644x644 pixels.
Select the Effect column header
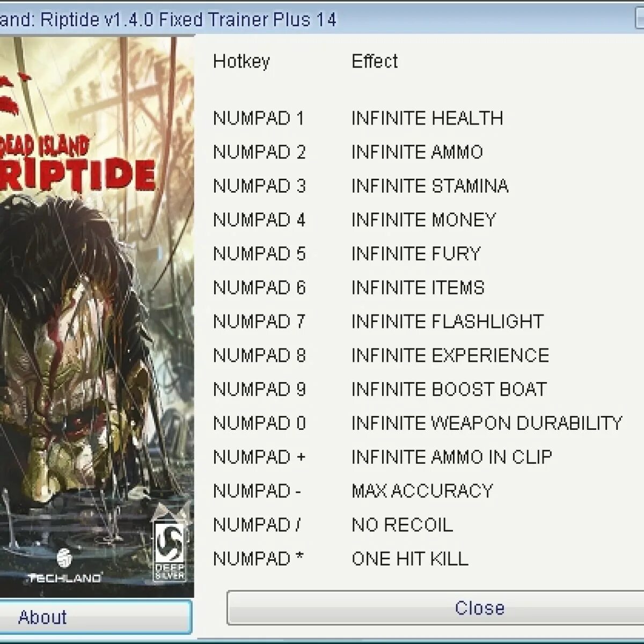[x=375, y=61]
